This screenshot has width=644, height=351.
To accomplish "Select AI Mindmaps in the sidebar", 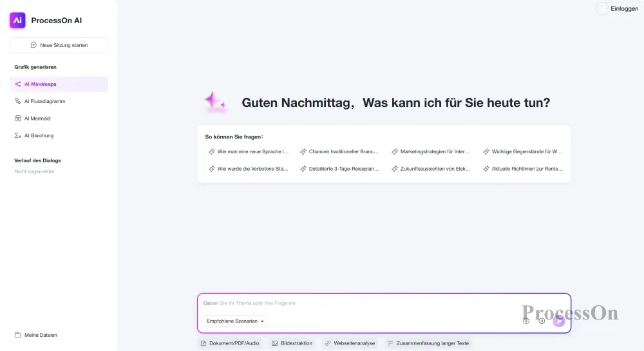I will [59, 84].
